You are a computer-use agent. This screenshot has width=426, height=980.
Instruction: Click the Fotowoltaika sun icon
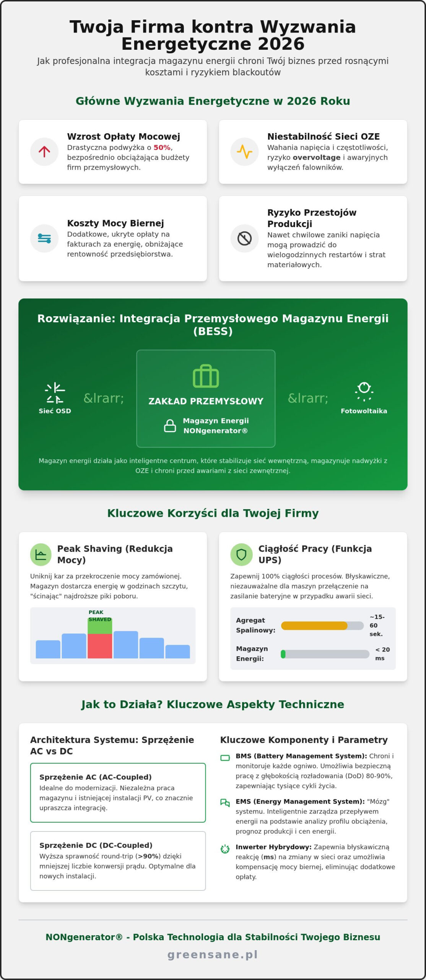coord(364,392)
